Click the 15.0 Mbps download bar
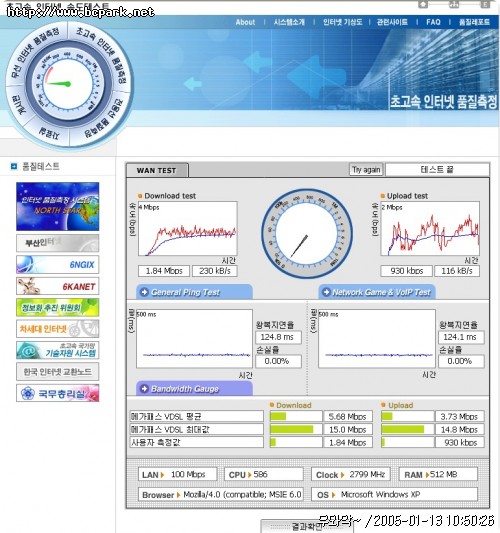 [x=296, y=429]
